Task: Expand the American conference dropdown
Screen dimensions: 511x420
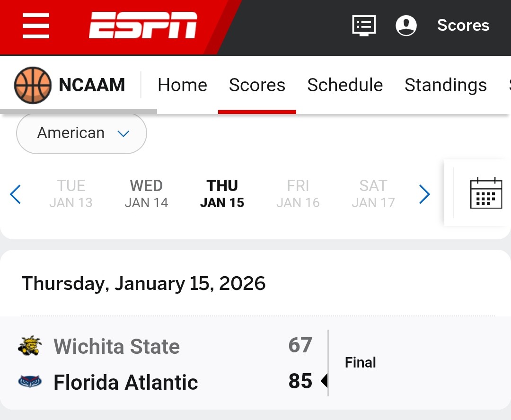Action: [x=81, y=133]
